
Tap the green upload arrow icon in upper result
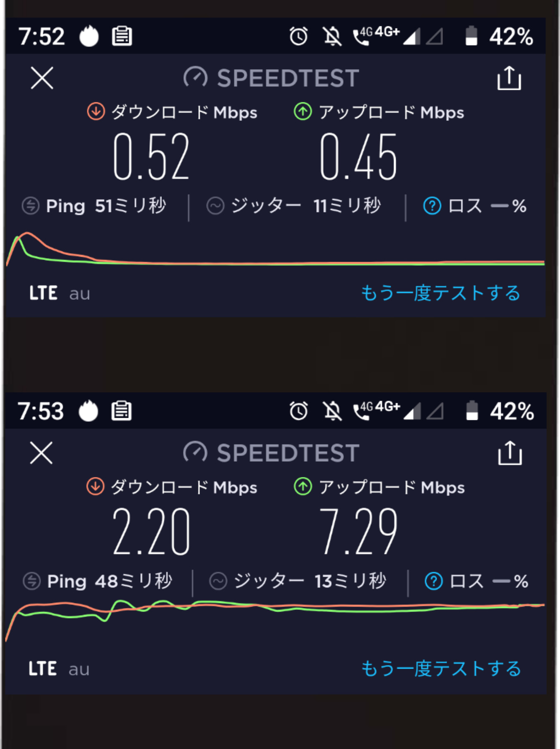[303, 112]
